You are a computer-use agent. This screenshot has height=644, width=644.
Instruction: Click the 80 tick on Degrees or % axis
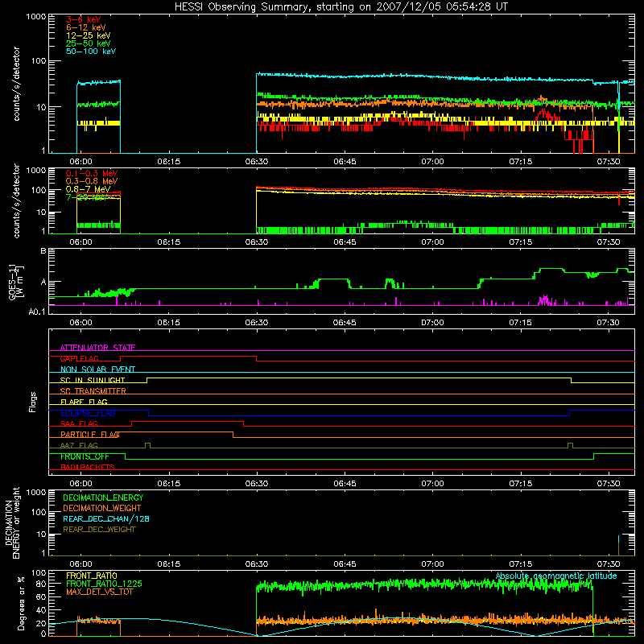point(41,584)
